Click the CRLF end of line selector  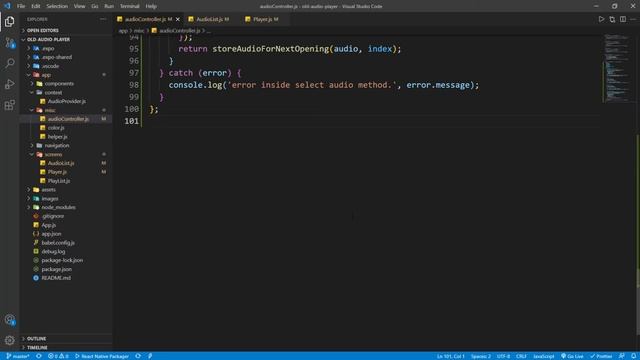tap(521, 356)
